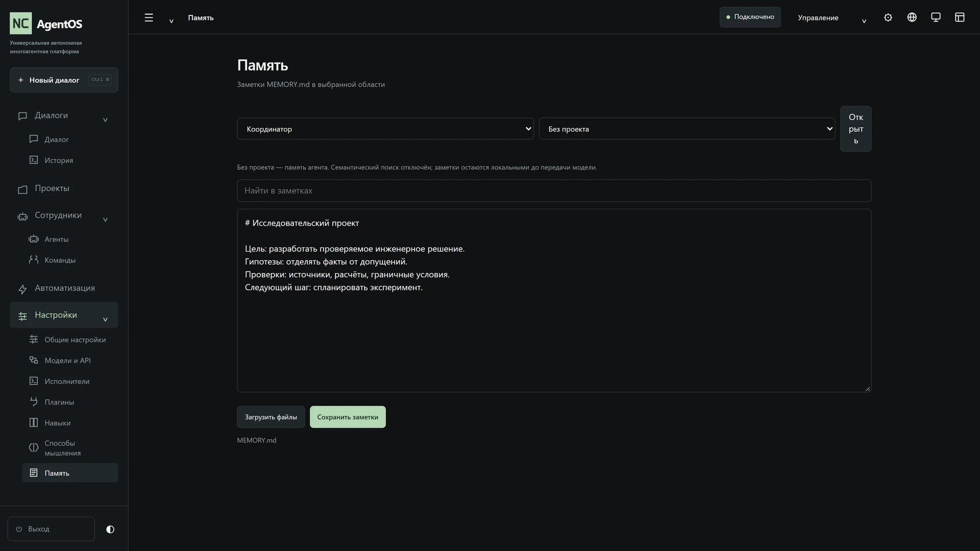The image size is (980, 551).
Task: Log out with Выход button
Action: click(x=51, y=529)
